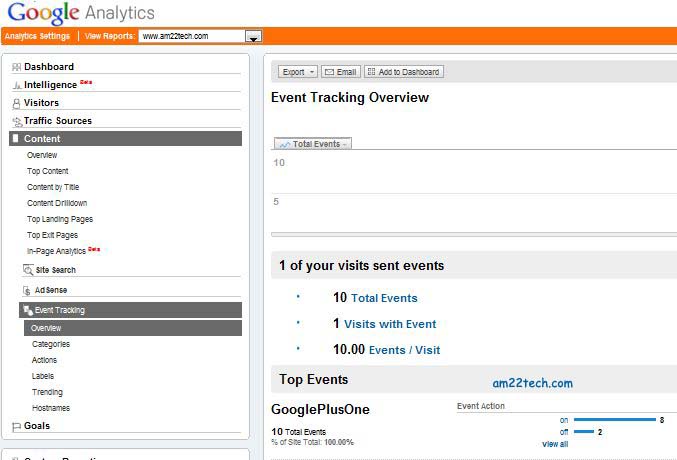Click the AdSense dollar icon
This screenshot has height=460, width=677.
coord(27,290)
